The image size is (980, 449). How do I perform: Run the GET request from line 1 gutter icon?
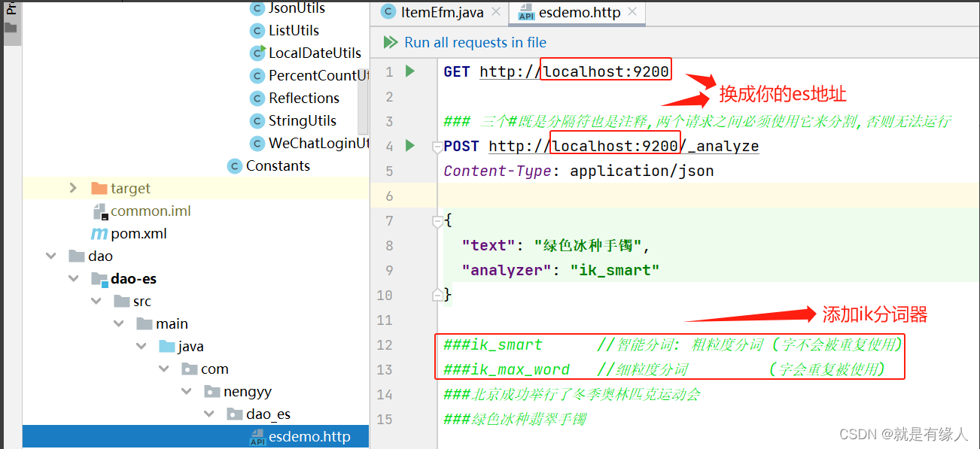point(410,70)
